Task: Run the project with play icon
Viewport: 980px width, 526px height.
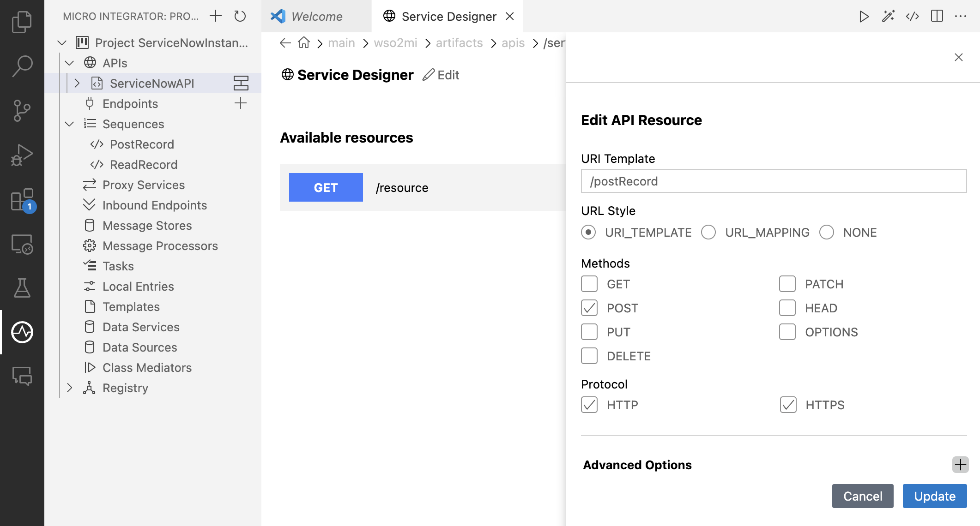Action: [x=864, y=17]
